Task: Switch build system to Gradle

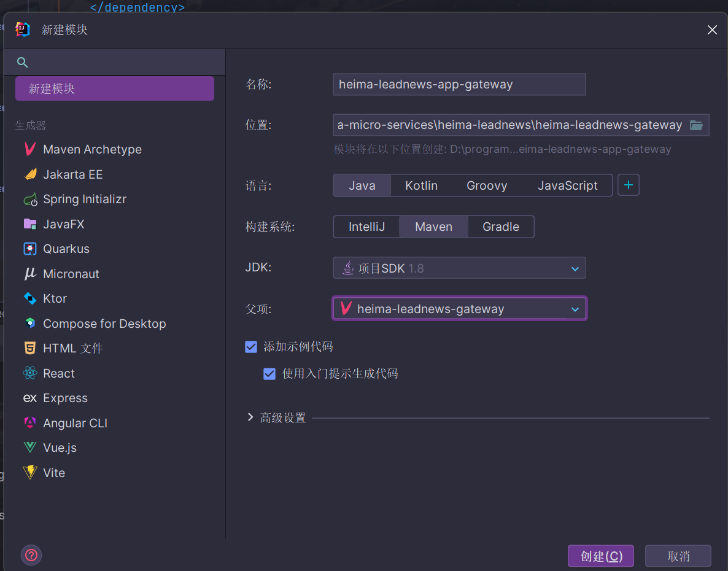Action: (x=500, y=227)
